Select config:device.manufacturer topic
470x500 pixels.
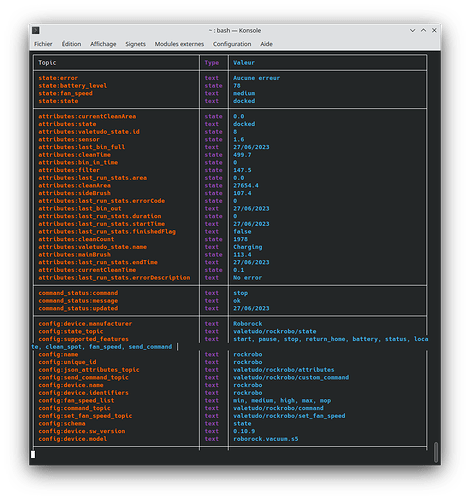tap(85, 324)
